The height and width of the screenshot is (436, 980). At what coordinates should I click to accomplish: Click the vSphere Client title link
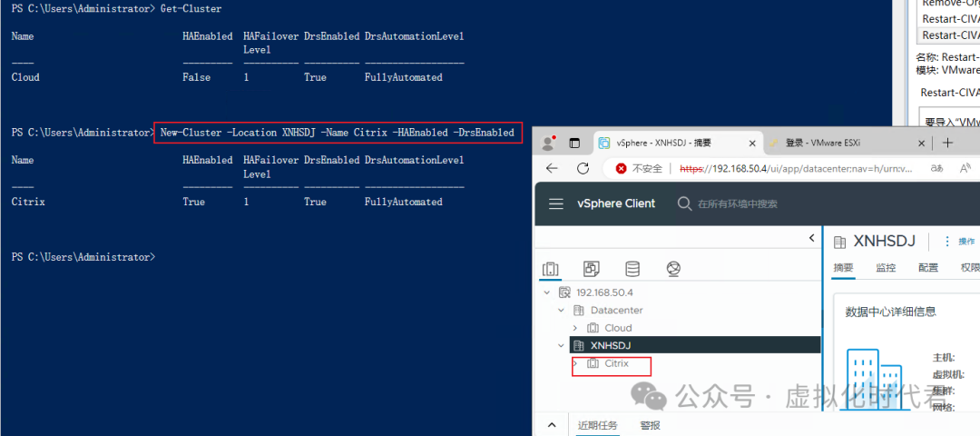click(x=616, y=204)
